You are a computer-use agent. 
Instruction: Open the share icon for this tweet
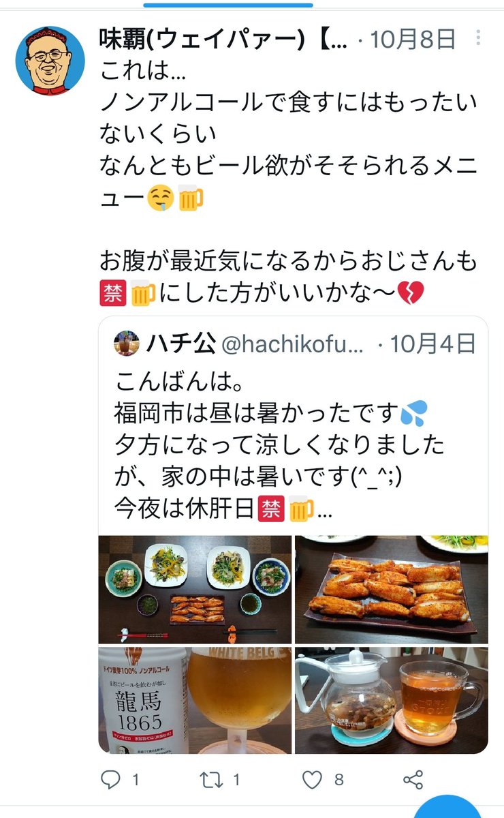coord(413,780)
